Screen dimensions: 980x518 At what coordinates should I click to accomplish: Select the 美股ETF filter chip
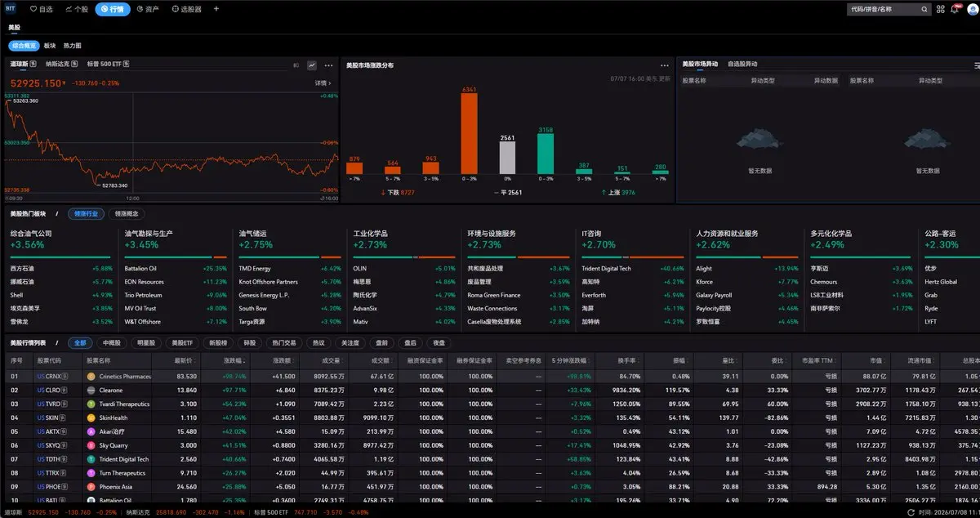coord(181,343)
